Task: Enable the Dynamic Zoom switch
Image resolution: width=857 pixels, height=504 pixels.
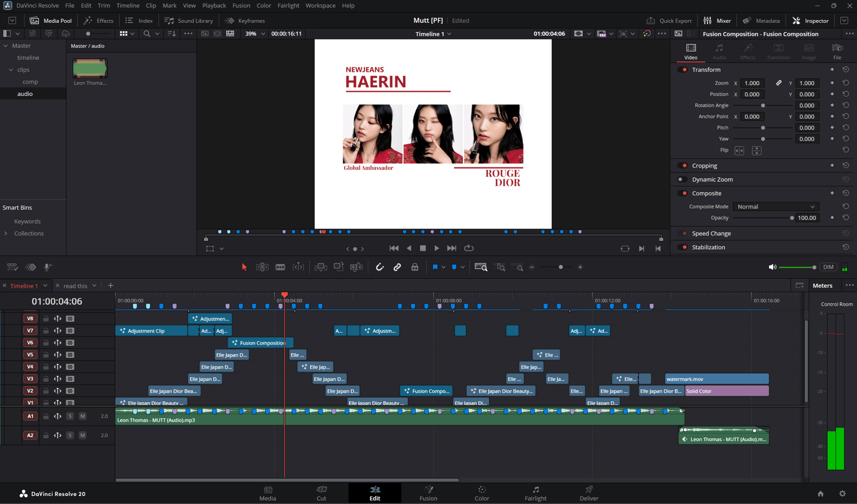Action: tap(682, 179)
